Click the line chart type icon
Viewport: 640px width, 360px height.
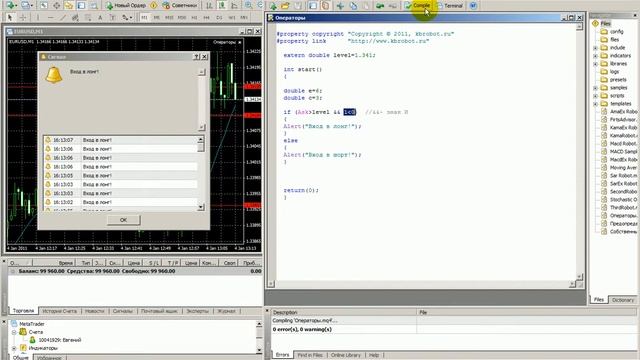[235, 6]
